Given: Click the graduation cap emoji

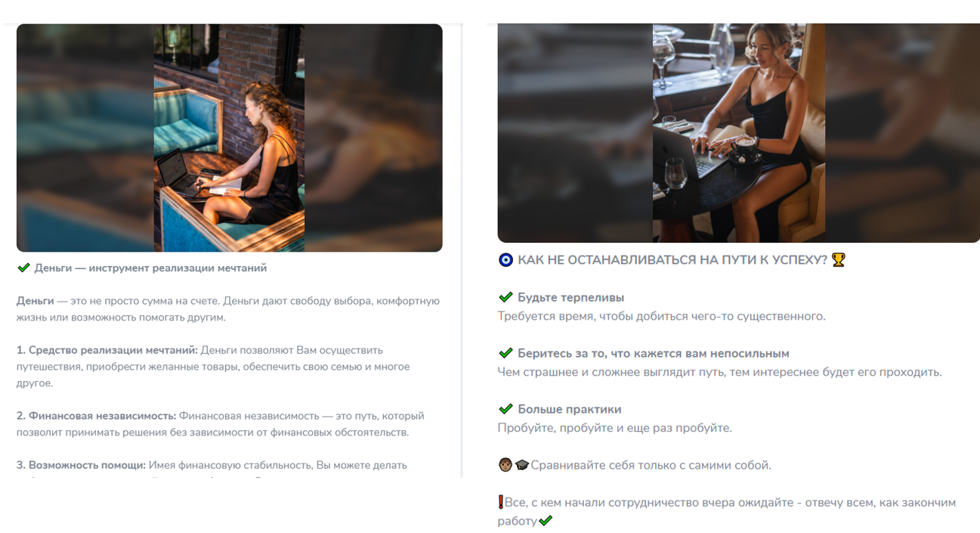Looking at the screenshot, I should point(522,465).
